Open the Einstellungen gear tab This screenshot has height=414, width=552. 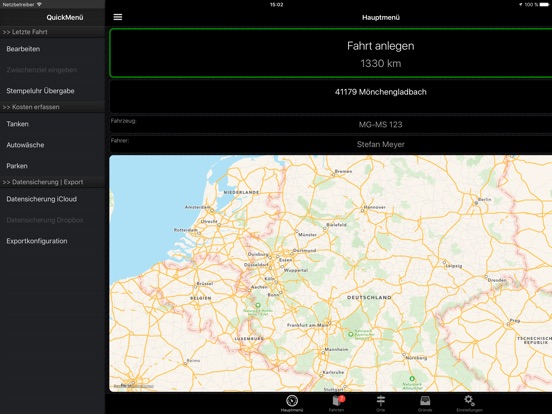(x=469, y=403)
